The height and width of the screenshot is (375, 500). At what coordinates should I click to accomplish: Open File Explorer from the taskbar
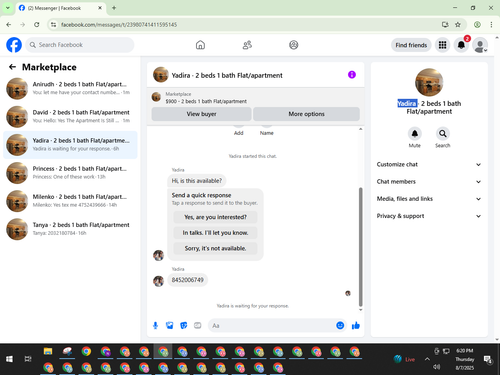[48, 351]
